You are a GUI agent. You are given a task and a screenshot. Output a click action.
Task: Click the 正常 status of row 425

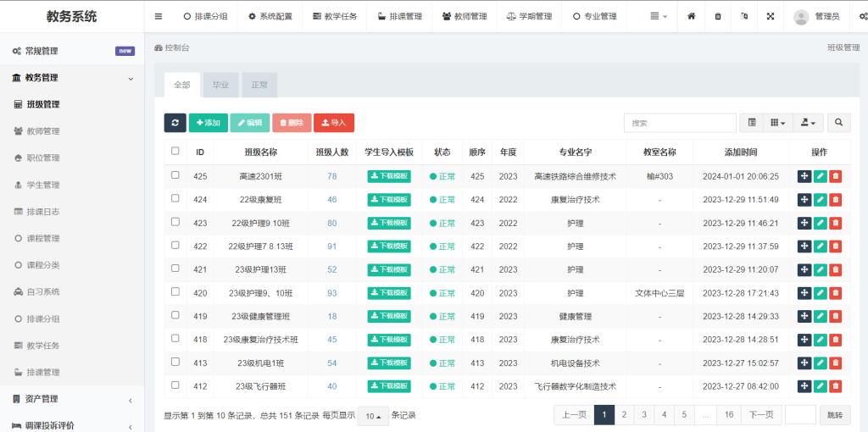(442, 176)
